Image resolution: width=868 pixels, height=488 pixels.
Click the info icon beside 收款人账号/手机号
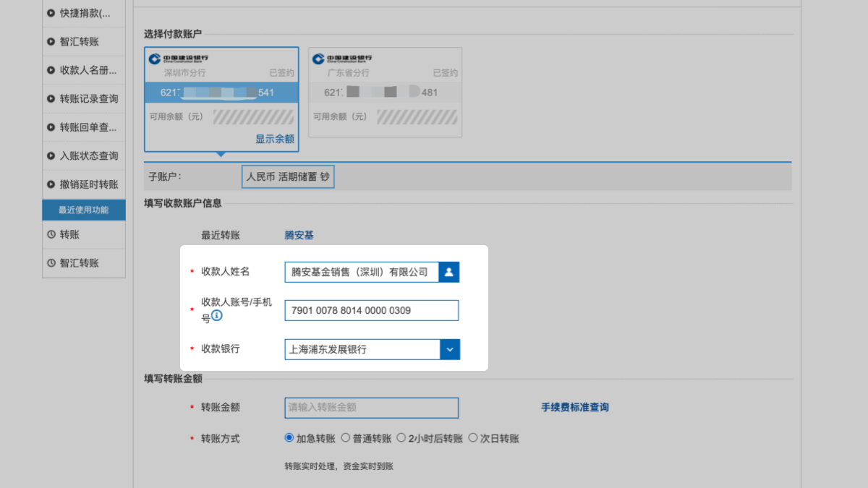216,316
